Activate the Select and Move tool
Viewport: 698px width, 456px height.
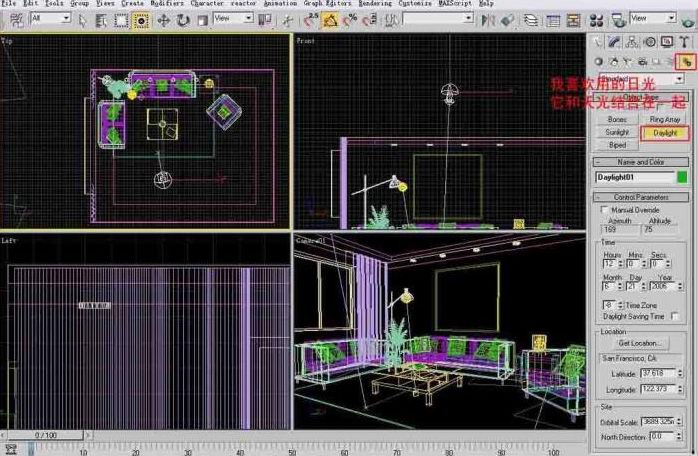tap(162, 19)
